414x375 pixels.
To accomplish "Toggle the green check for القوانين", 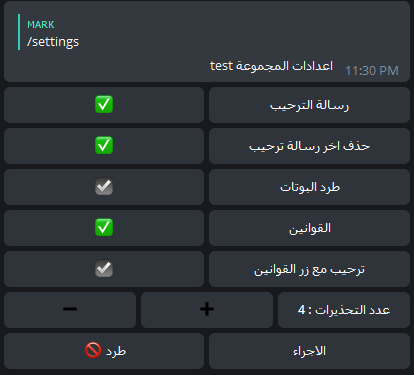I will [x=104, y=228].
